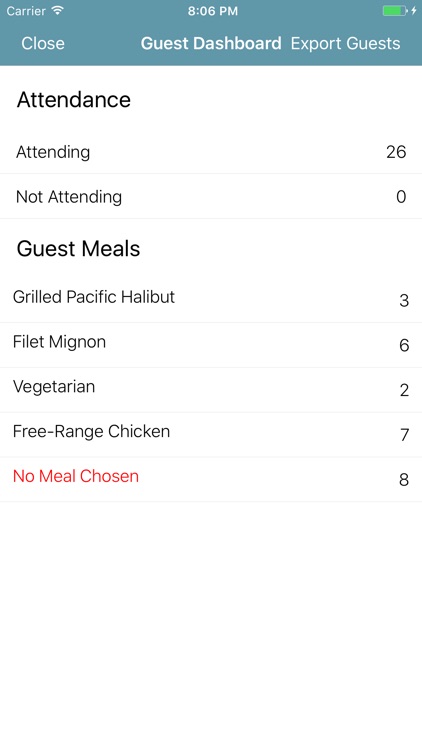Tap Export Guests in the header
The height and width of the screenshot is (750, 422).
(x=345, y=44)
